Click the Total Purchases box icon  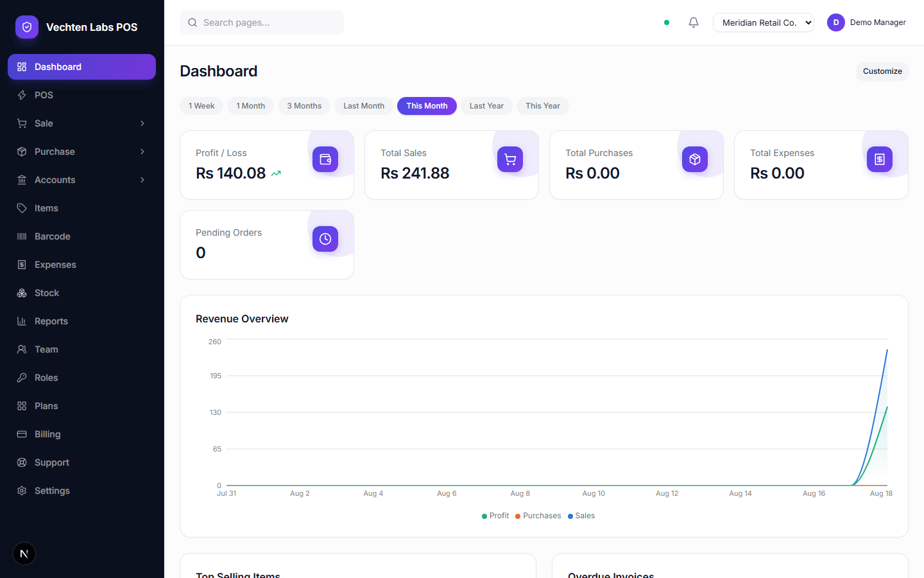point(695,159)
